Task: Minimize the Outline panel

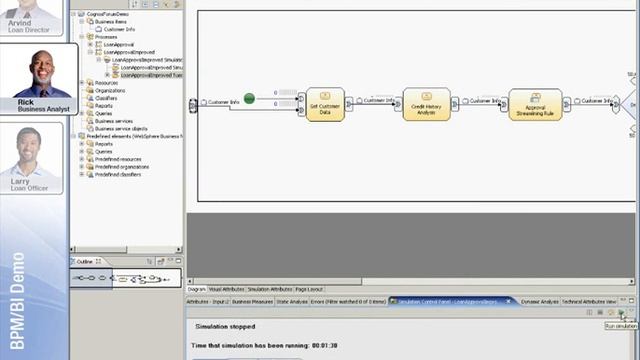Action: click(171, 261)
